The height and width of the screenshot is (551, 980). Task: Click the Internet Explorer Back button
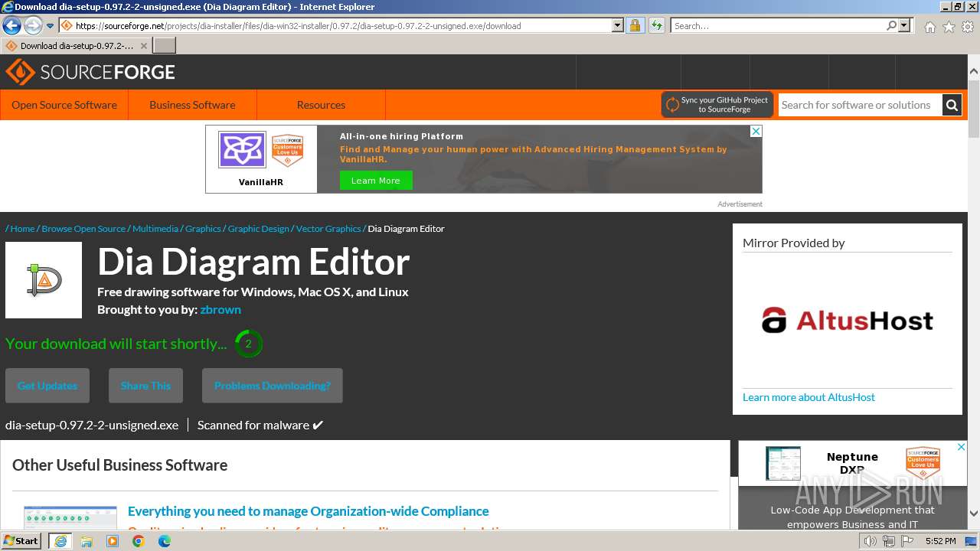pos(11,25)
